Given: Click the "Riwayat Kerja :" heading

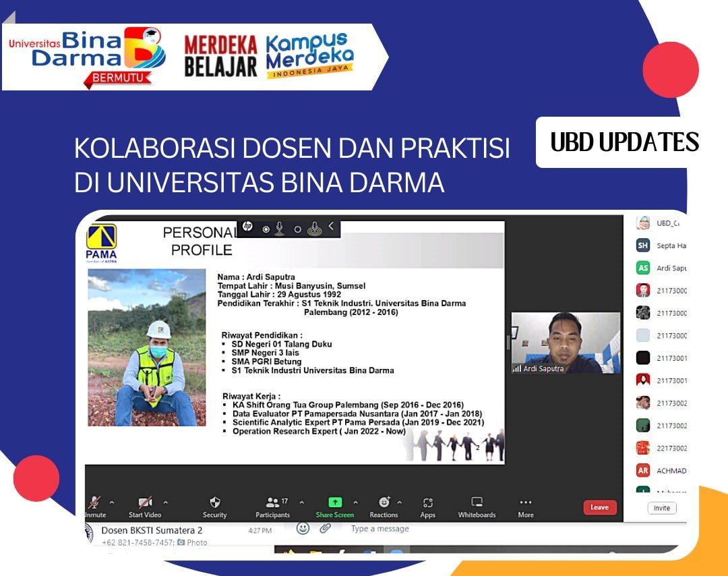Looking at the screenshot, I should (251, 396).
